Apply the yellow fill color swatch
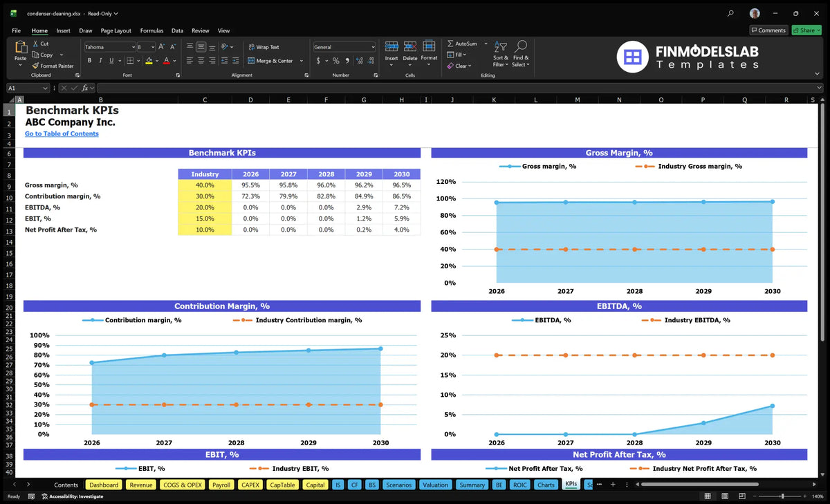This screenshot has height=504, width=830. pos(149,61)
